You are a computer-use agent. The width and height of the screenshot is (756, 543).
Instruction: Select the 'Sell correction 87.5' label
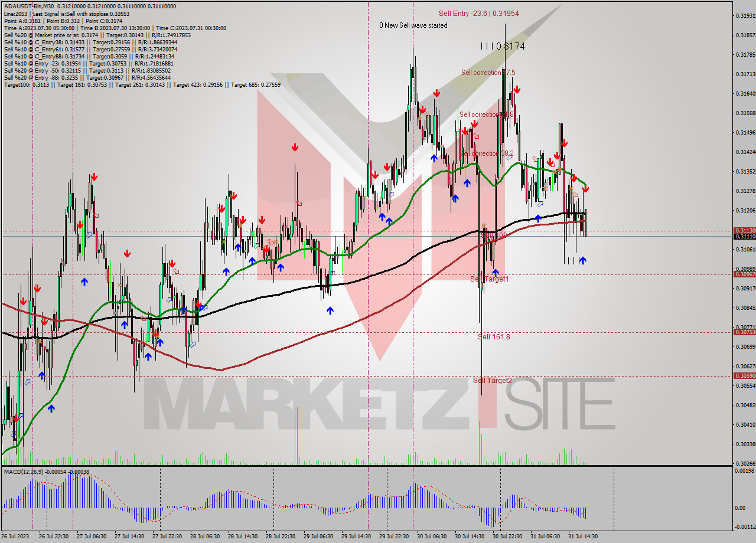[488, 73]
